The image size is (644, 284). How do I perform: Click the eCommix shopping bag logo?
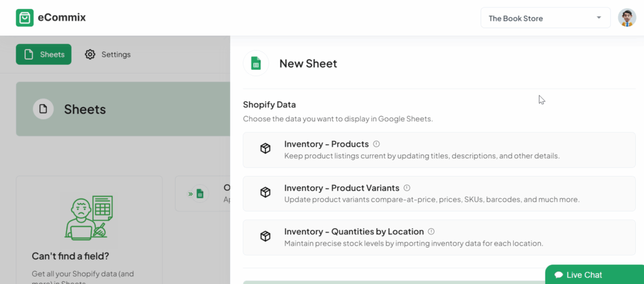(x=25, y=18)
